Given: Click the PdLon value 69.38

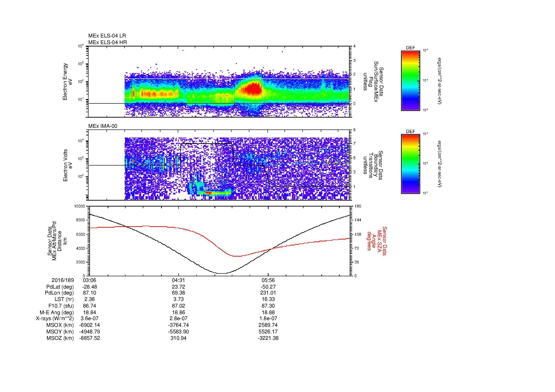Looking at the screenshot, I should (179, 293).
